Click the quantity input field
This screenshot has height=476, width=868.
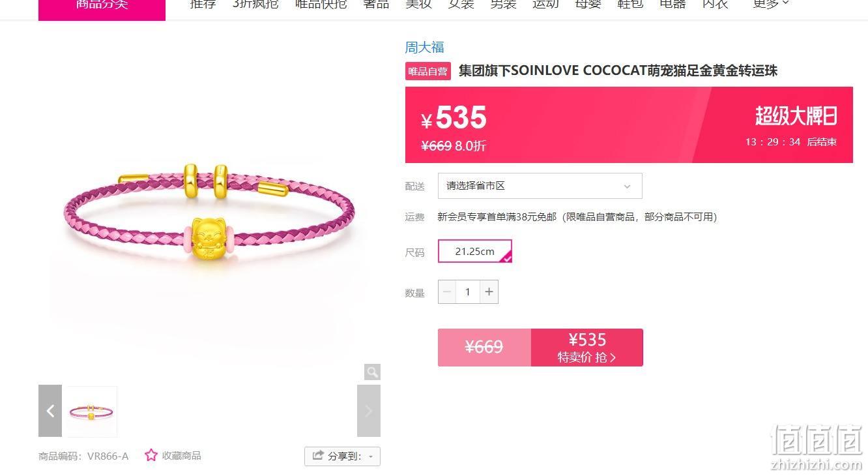click(x=468, y=291)
